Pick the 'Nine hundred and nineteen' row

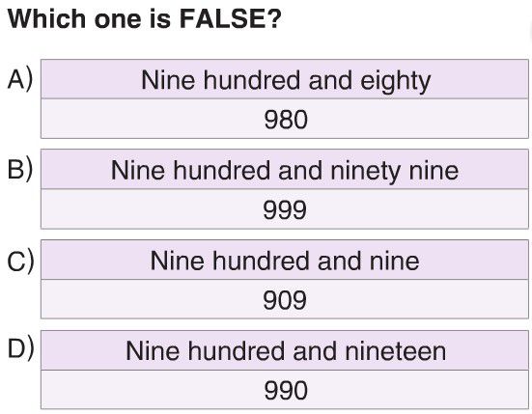tap(285, 350)
